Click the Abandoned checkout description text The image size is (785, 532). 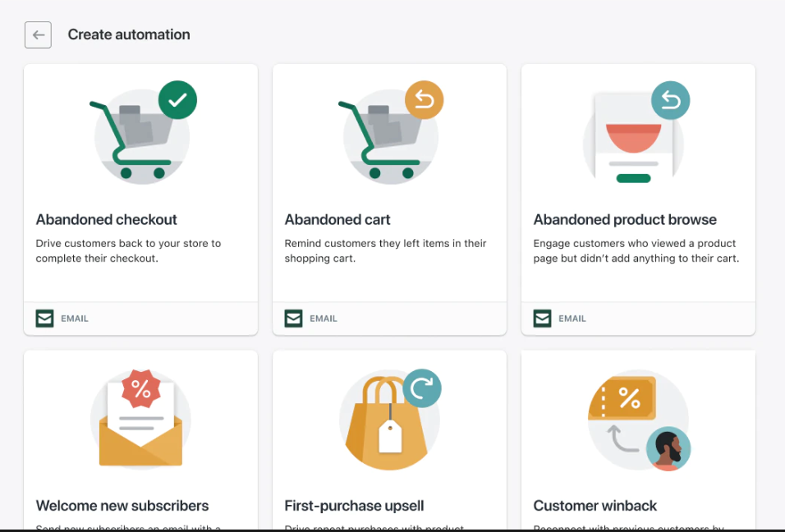[x=128, y=250]
